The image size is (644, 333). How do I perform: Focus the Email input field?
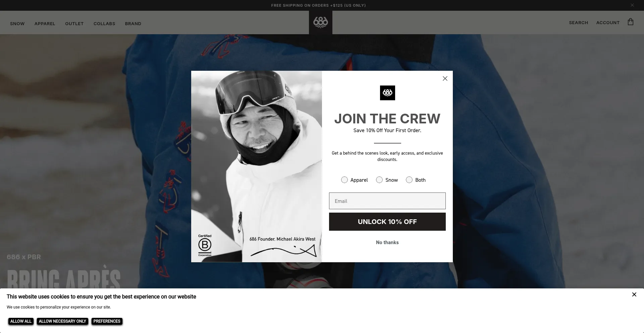[387, 201]
